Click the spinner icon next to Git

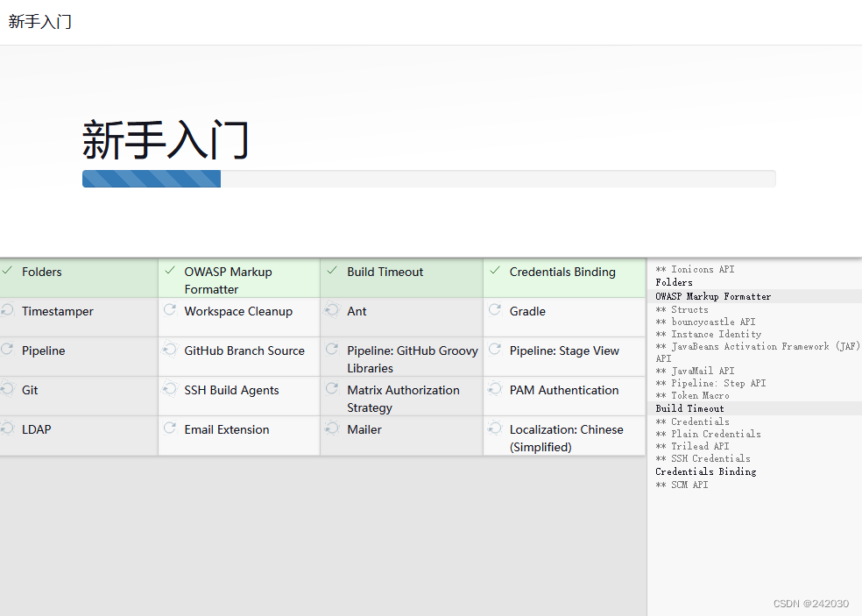pyautogui.click(x=7, y=389)
